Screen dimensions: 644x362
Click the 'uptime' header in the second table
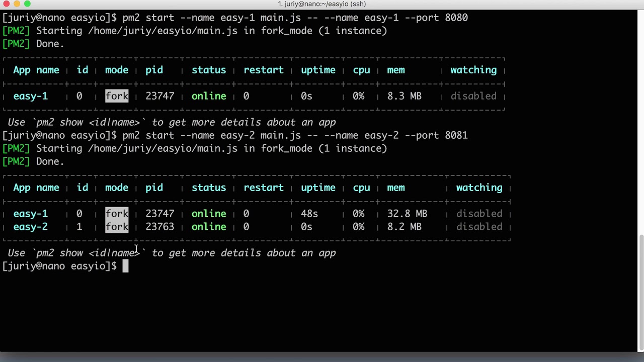coord(318,188)
